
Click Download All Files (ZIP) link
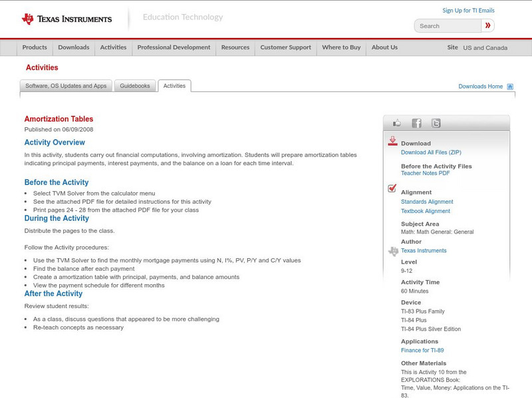click(431, 152)
